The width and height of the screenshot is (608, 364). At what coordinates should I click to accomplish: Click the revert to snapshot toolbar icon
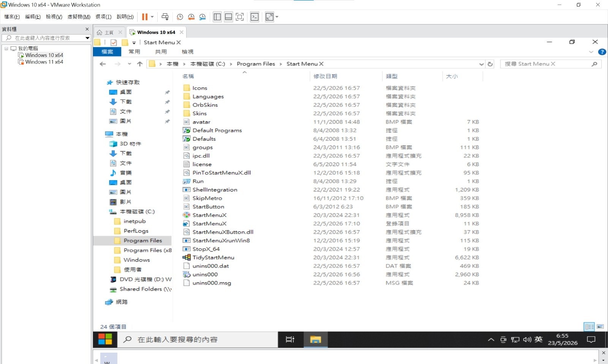click(x=191, y=17)
